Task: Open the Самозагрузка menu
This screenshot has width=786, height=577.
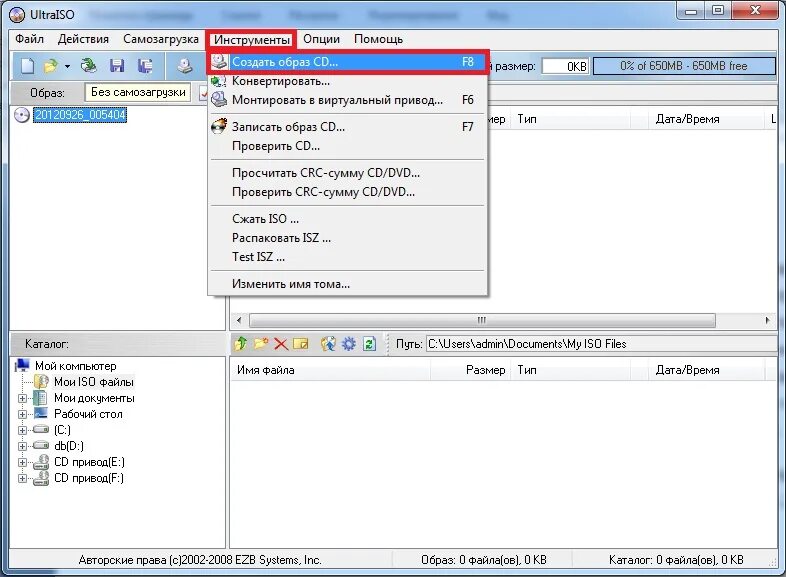Action: click(161, 39)
